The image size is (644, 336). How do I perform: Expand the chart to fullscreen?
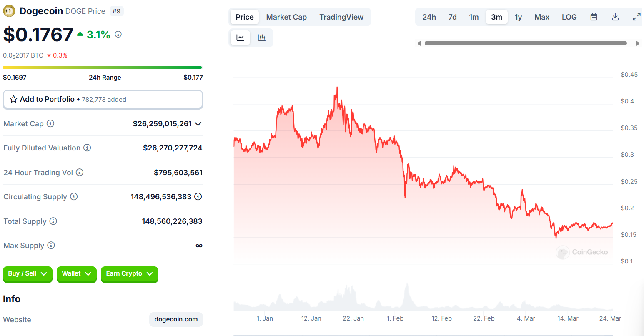point(636,17)
